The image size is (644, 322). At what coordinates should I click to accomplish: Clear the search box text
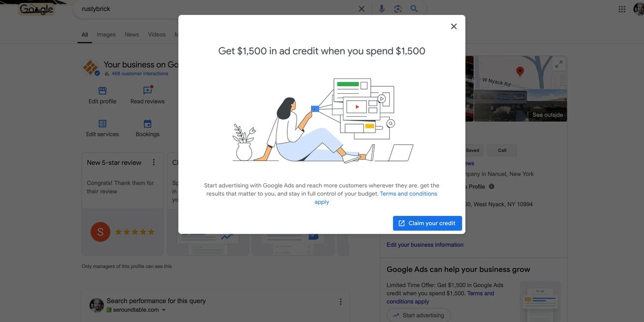click(361, 9)
